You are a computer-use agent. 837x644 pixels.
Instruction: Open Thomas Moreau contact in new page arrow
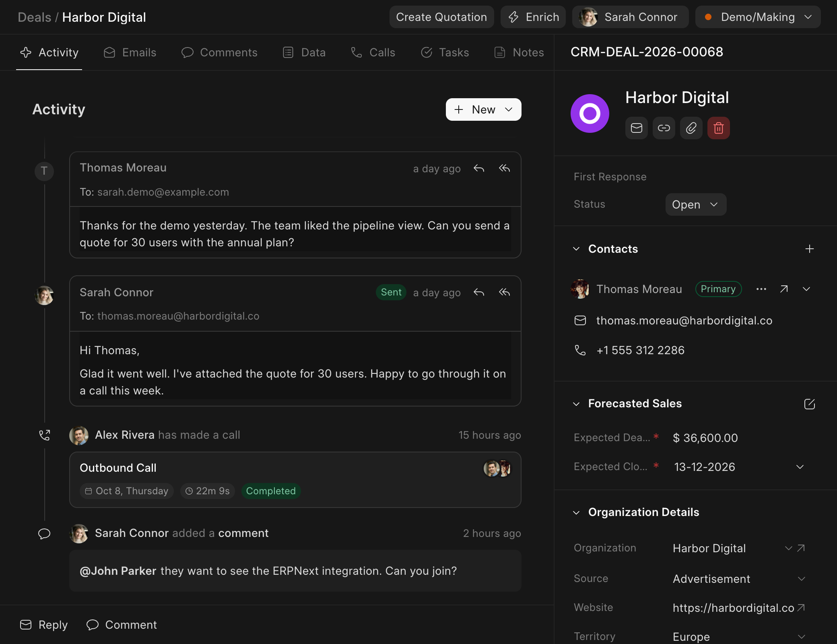point(784,289)
